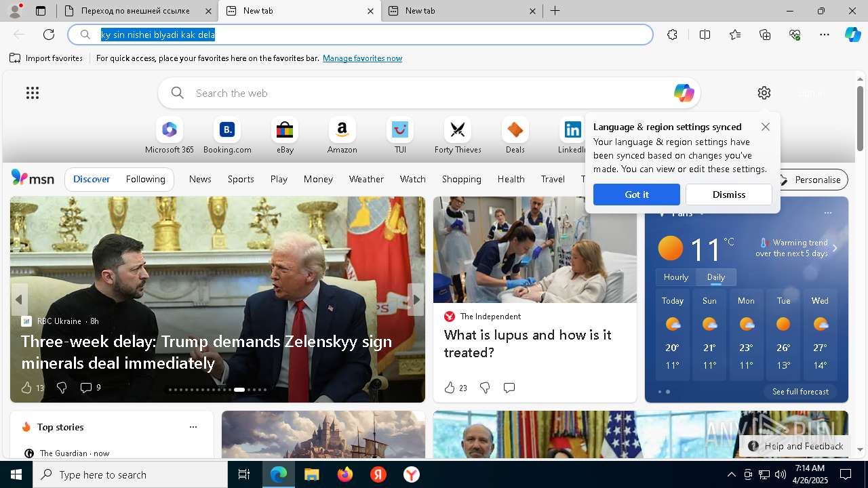Open Firefox from the taskbar
Viewport: 868px width, 488px height.
coord(345,474)
